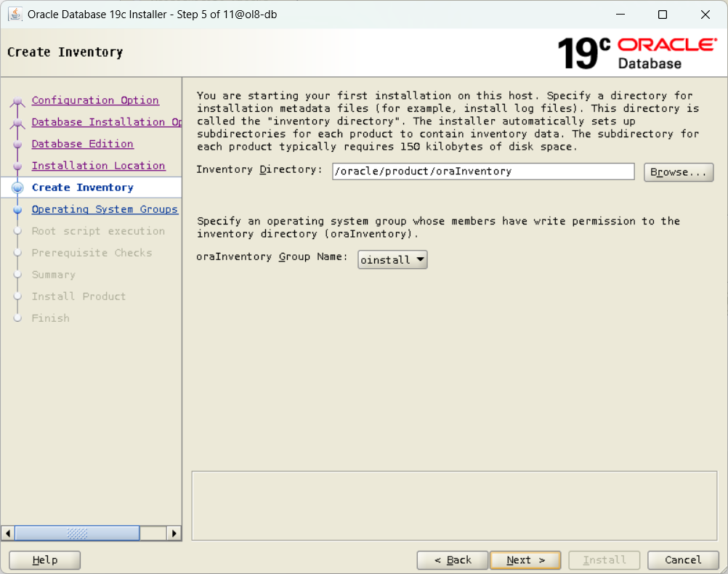Click the Database Installation Options step marker
The image size is (728, 574).
pos(17,123)
